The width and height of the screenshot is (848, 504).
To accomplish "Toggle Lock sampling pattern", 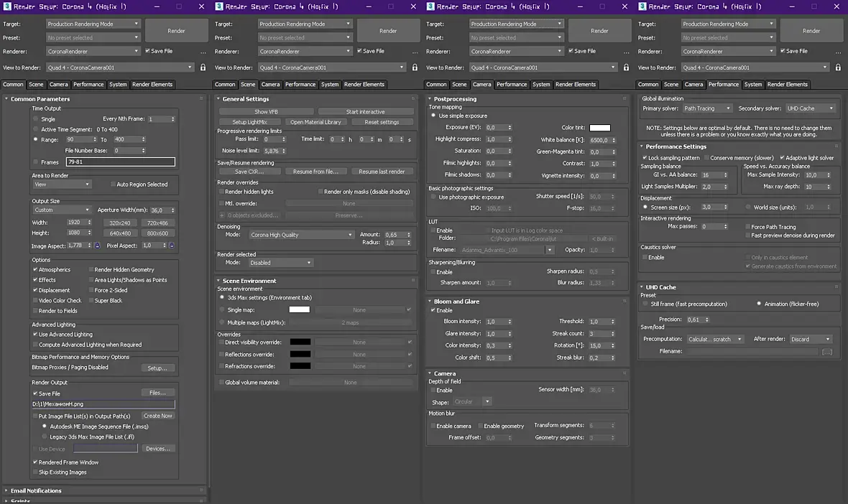I will 645,158.
